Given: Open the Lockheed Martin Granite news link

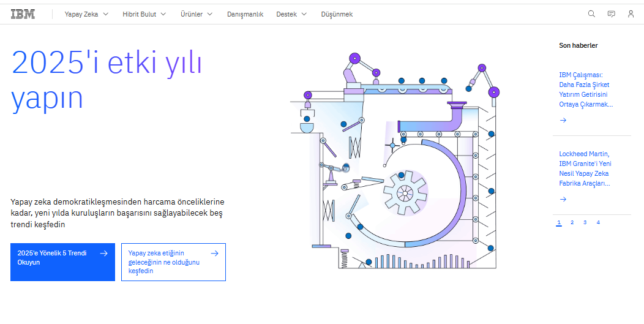Looking at the screenshot, I should pos(585,168).
